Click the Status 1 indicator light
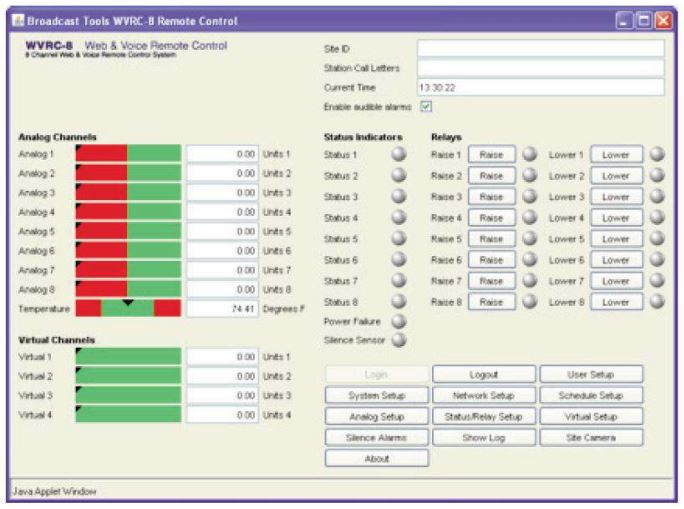Image resolution: width=684 pixels, height=509 pixels. 399,154
